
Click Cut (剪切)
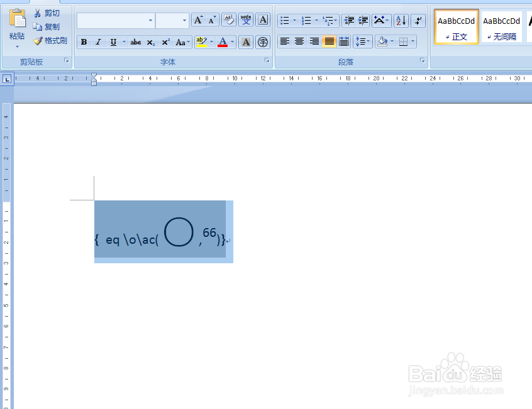pyautogui.click(x=47, y=13)
